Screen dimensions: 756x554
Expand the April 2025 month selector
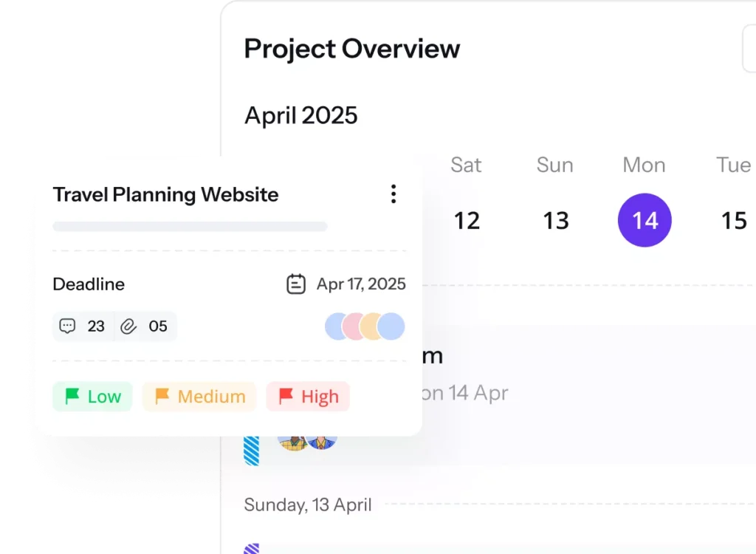[301, 115]
